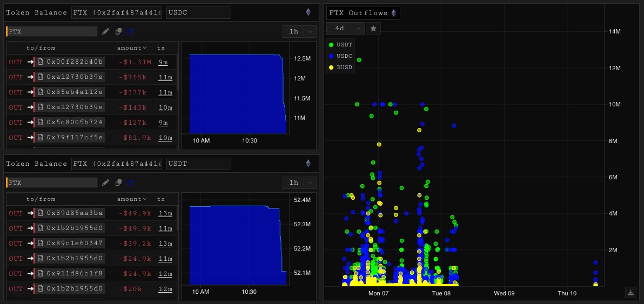Screen dimensions: 644x304
Task: Click the USDC token input field
Action: point(199,13)
